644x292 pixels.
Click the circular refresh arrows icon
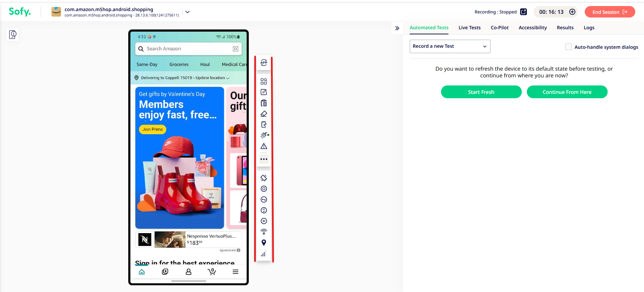point(264,210)
